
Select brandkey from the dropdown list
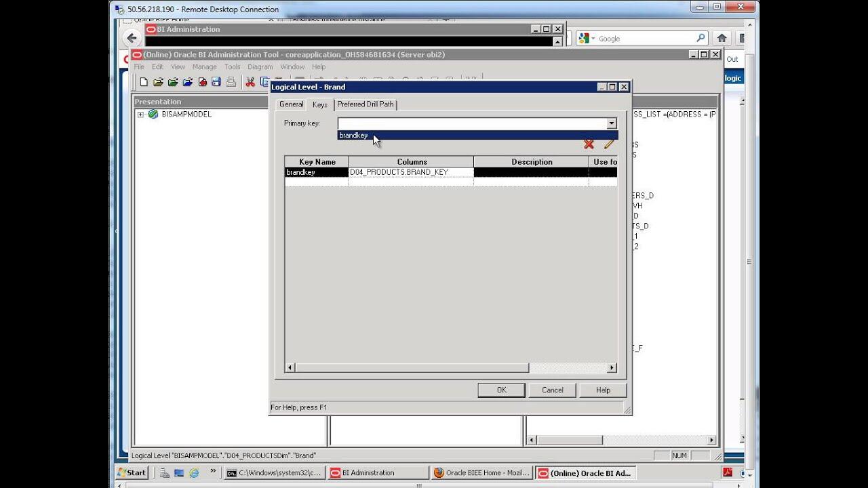(477, 136)
